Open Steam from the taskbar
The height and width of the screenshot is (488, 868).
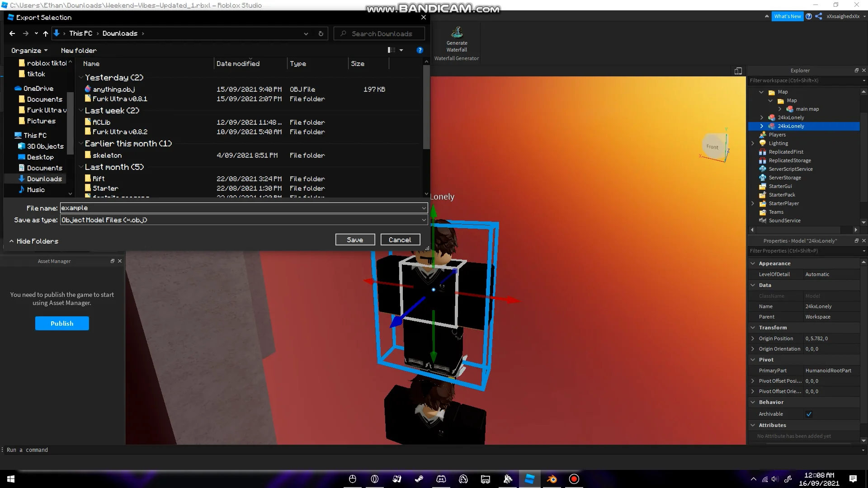coord(419,479)
